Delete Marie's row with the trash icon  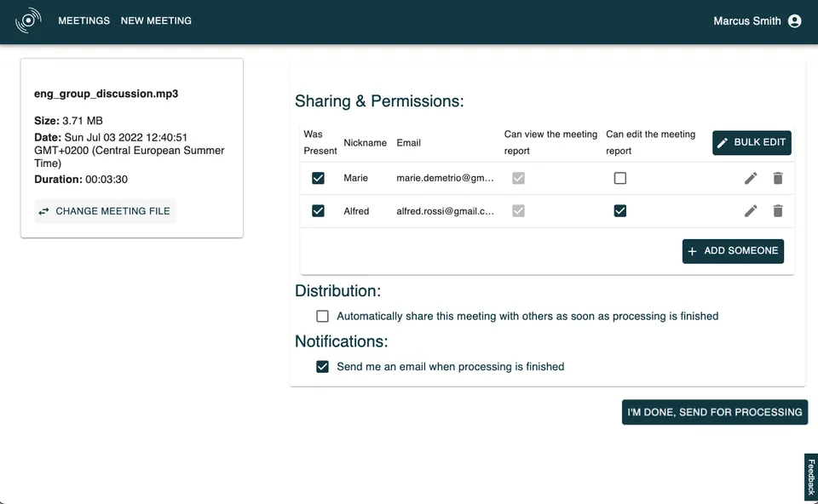(x=778, y=178)
